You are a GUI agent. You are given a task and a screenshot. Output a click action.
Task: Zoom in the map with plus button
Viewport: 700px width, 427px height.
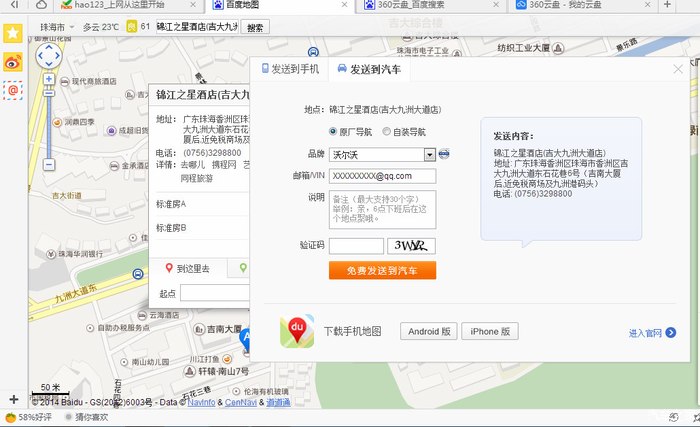pos(48,78)
